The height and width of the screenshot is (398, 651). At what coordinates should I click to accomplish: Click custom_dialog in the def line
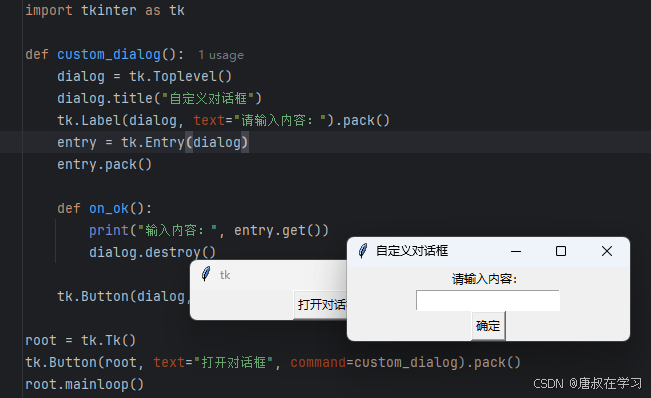tap(109, 54)
